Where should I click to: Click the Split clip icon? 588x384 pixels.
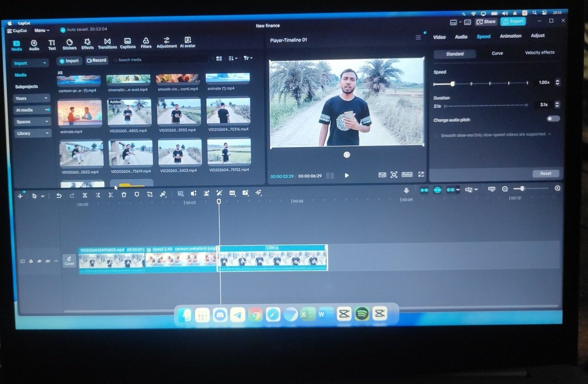[85, 195]
